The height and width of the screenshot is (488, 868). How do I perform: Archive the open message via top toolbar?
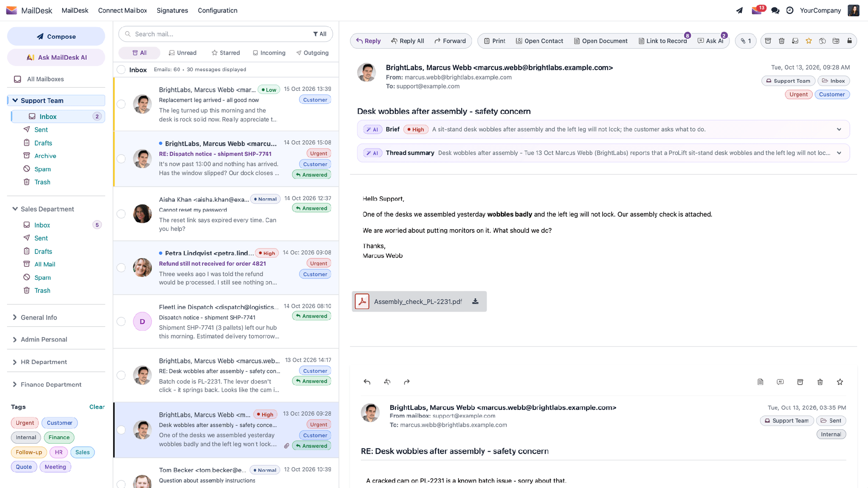point(768,41)
